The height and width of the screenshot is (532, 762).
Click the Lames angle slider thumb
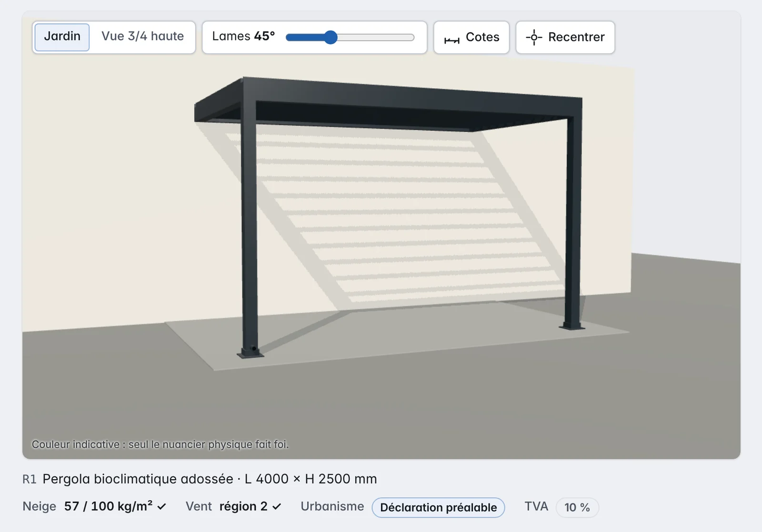pos(331,37)
